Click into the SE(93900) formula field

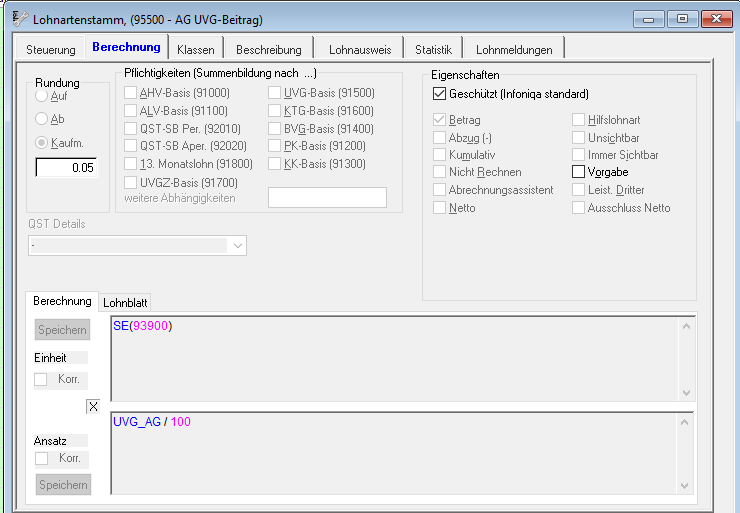(403, 359)
